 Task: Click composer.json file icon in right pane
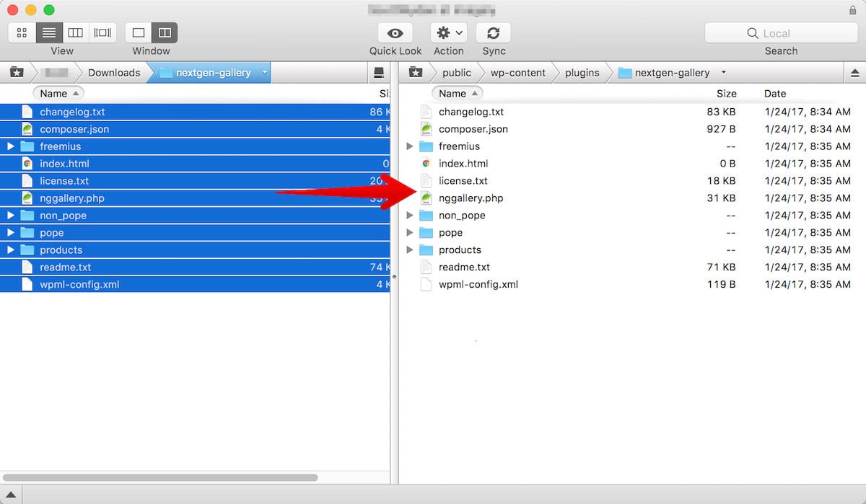pyautogui.click(x=426, y=129)
